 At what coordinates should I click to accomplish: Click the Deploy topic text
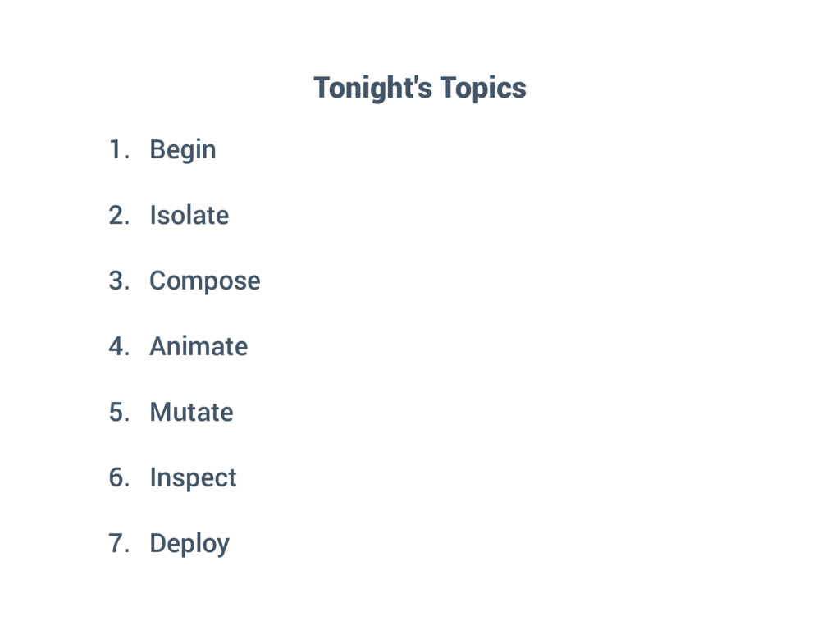pos(189,544)
